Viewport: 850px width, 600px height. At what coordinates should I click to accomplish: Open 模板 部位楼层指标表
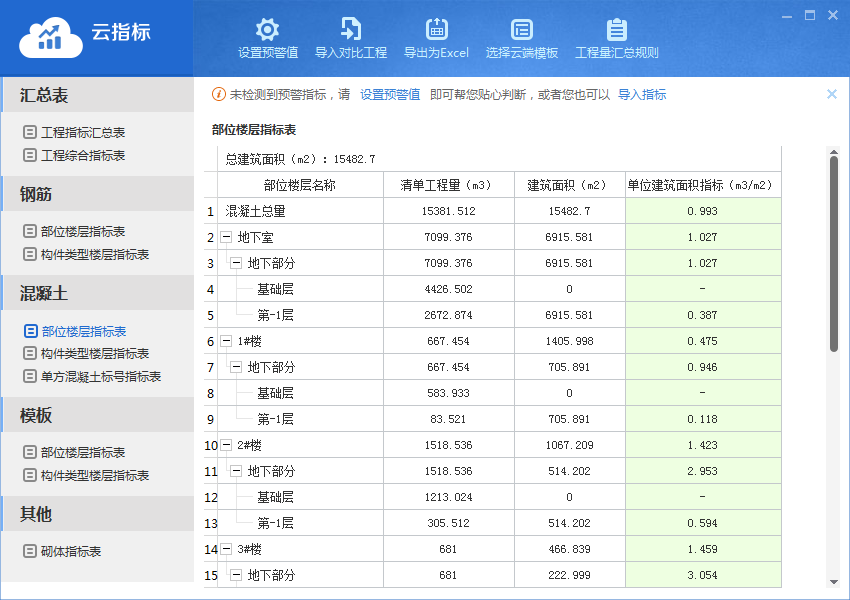(x=83, y=453)
